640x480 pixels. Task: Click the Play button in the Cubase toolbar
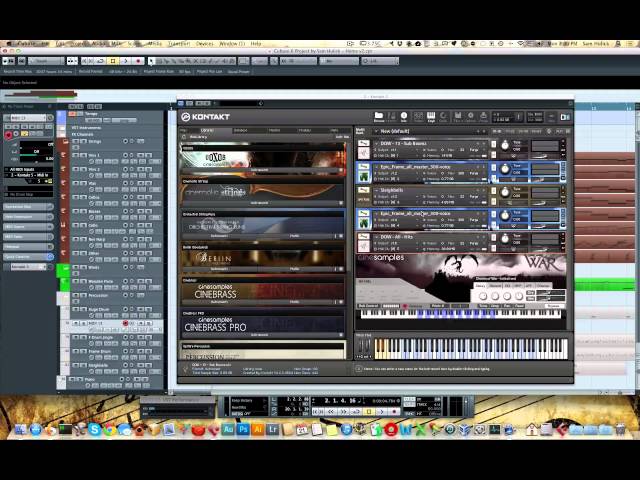[x=125, y=61]
